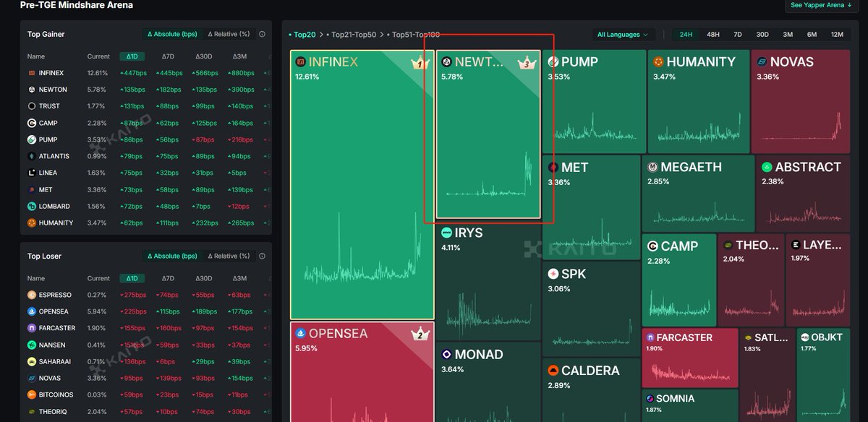The width and height of the screenshot is (868, 422).
Task: Click the MONAD logo in the treemap
Action: (x=446, y=354)
